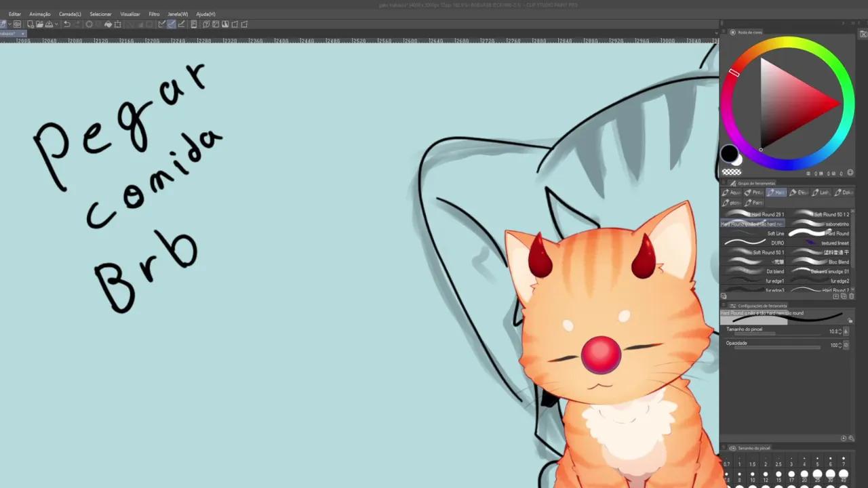The image size is (868, 488).
Task: Choose the Bloc Blend brush
Action: [818, 262]
